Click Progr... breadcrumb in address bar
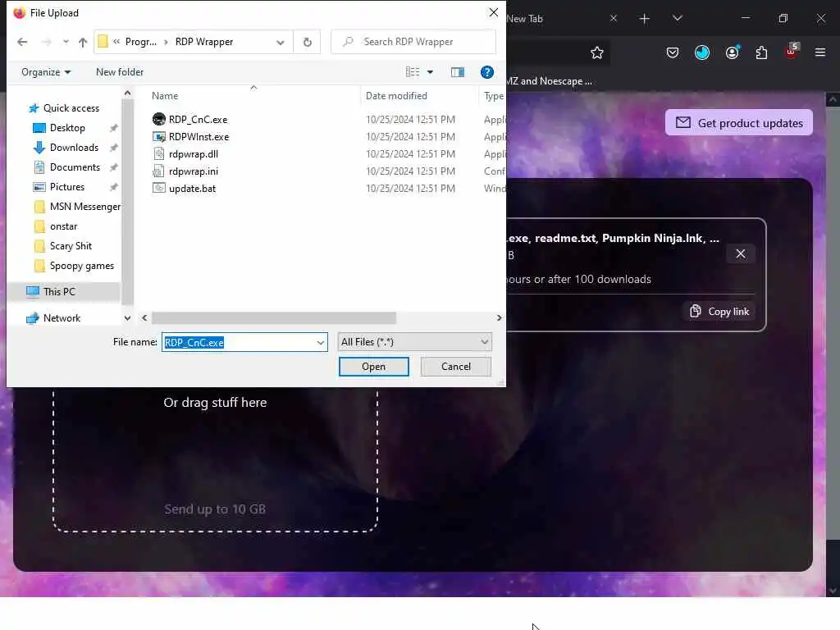The height and width of the screenshot is (630, 840). [141, 42]
